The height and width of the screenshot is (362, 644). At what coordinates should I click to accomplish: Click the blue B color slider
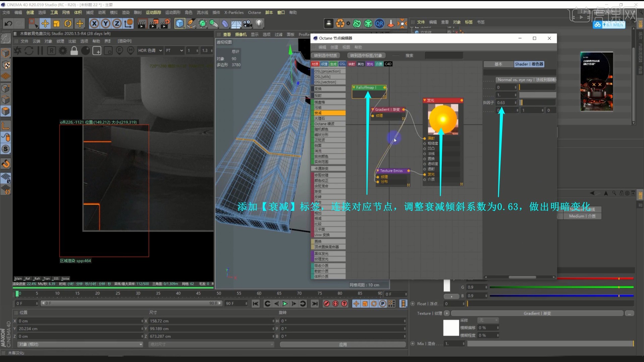[x=561, y=296]
